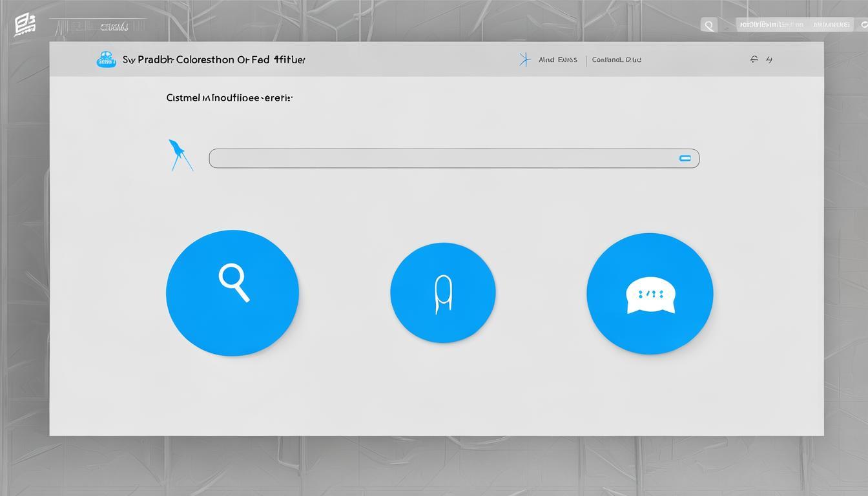Switch to the "Contanel Duc" header tab
Screen dimensions: 868x496
[x=617, y=60]
